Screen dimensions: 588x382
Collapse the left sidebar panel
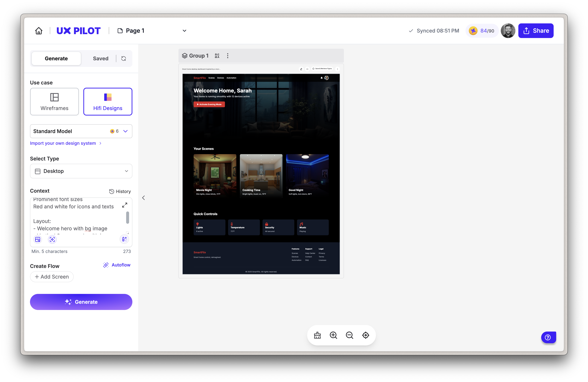point(144,198)
